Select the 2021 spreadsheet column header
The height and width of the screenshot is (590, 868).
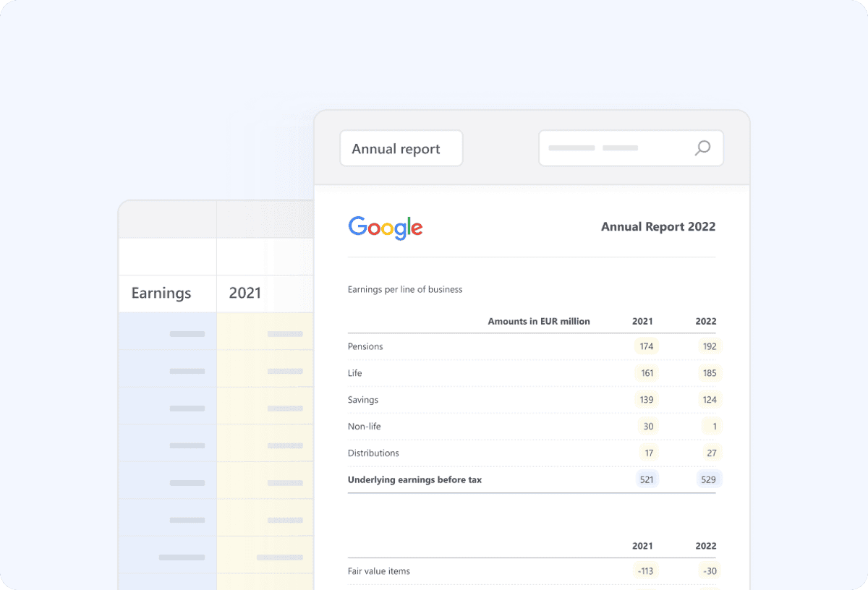tap(244, 293)
